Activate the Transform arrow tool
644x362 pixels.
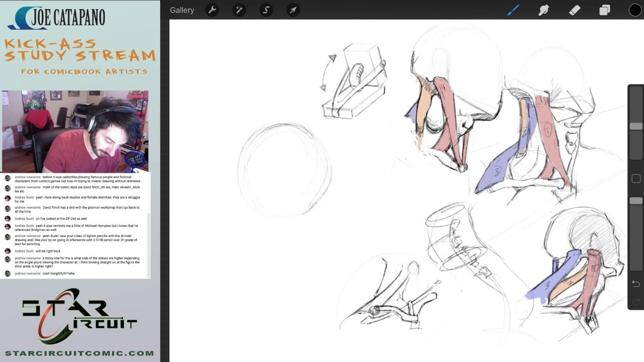[x=293, y=10]
